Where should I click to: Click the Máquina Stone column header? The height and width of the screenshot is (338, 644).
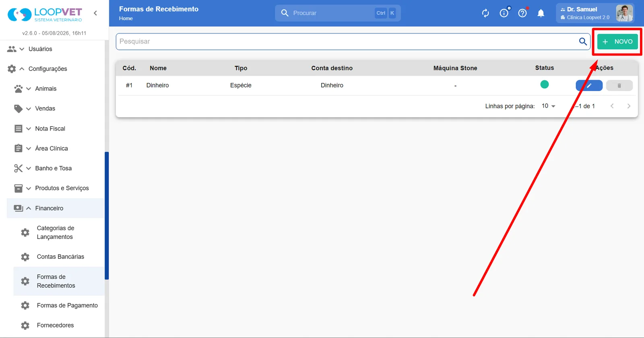coord(455,68)
